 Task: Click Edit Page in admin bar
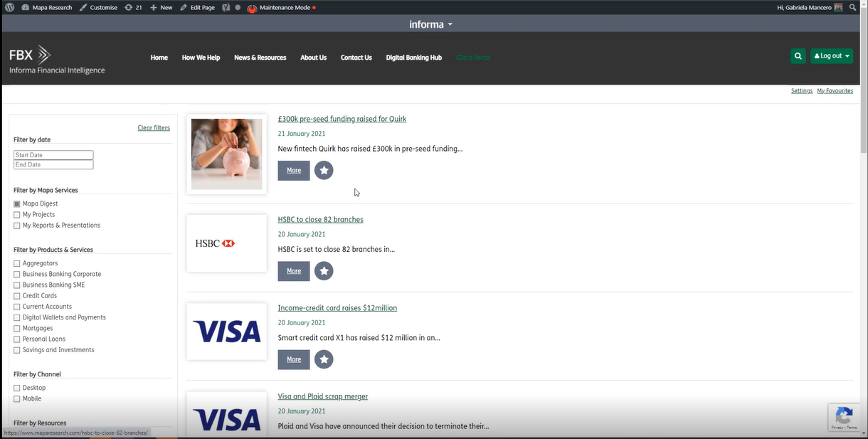point(198,7)
